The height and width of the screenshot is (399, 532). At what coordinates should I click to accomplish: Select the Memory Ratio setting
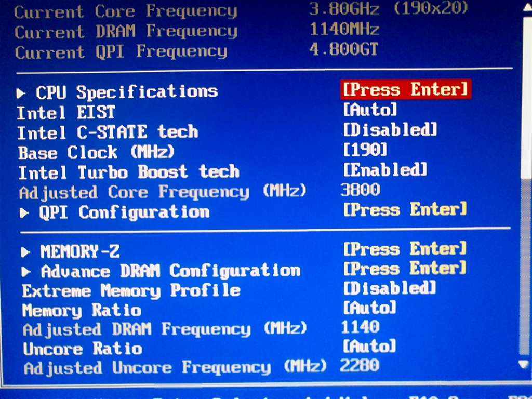coord(82,311)
